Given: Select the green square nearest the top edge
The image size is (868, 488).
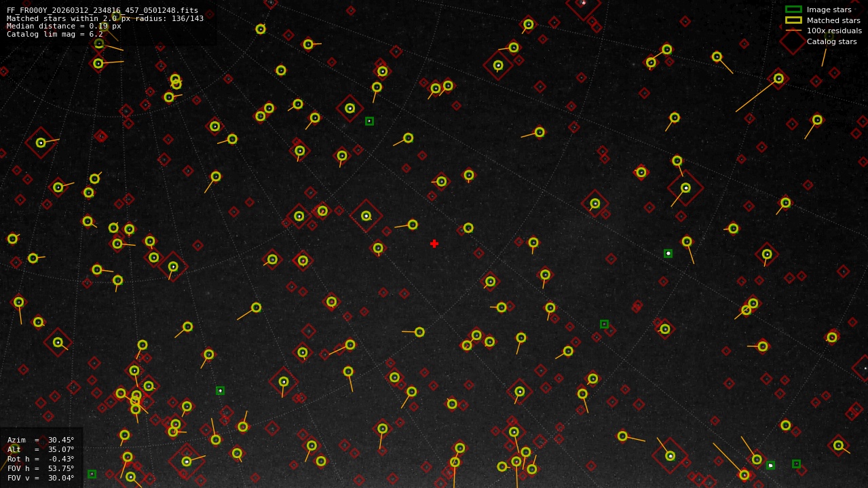Looking at the screenshot, I should pyautogui.click(x=369, y=121).
